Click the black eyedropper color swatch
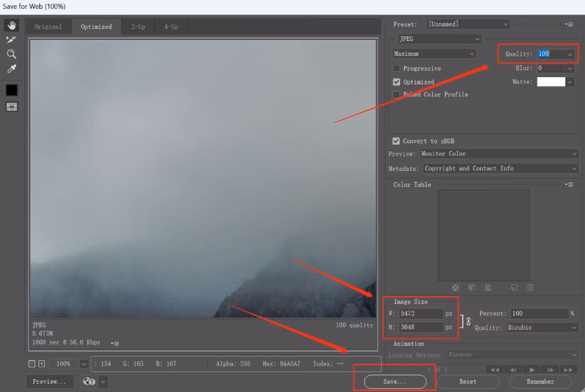Viewport: 585px width, 392px height. pyautogui.click(x=12, y=90)
